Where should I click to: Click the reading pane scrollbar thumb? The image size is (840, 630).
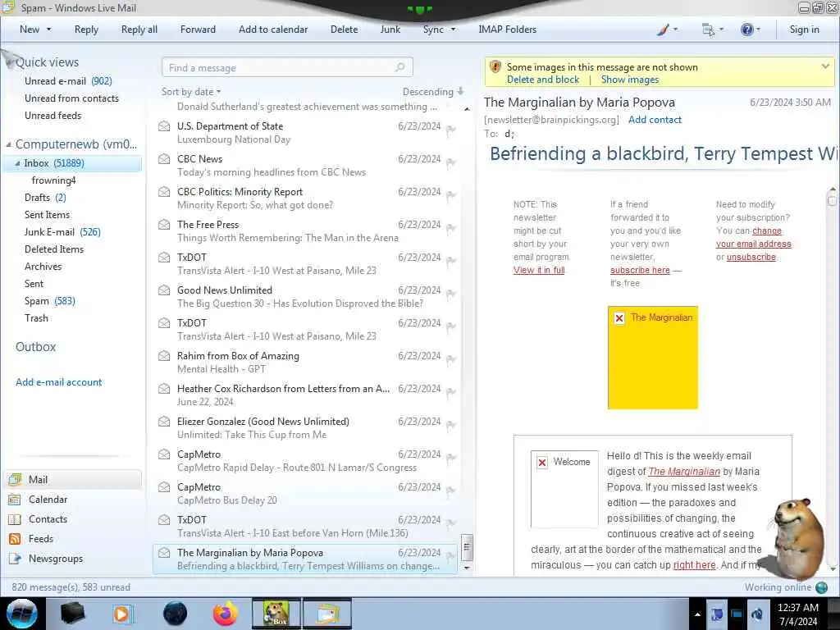[832, 201]
